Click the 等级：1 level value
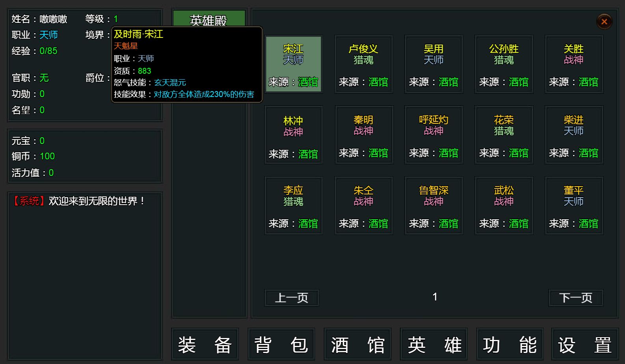625x364 pixels. point(102,19)
